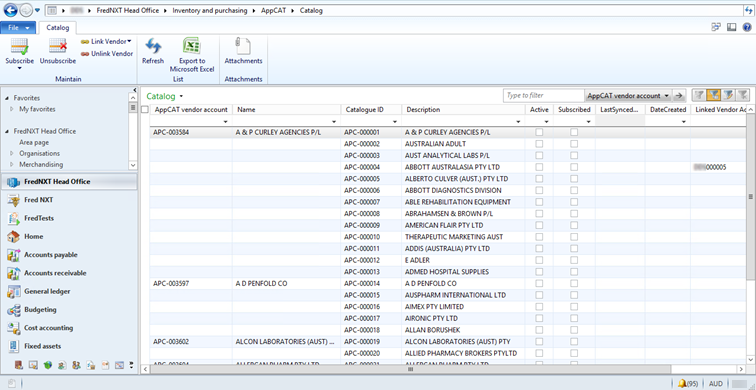Open the Accounts receivable module
Viewport: 756px width, 390px height.
tap(68, 273)
